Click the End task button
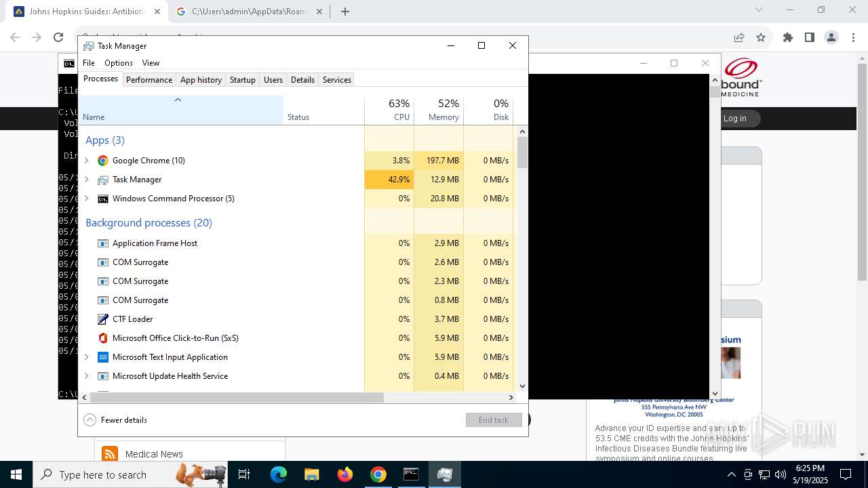This screenshot has width=868, height=488. (x=494, y=420)
